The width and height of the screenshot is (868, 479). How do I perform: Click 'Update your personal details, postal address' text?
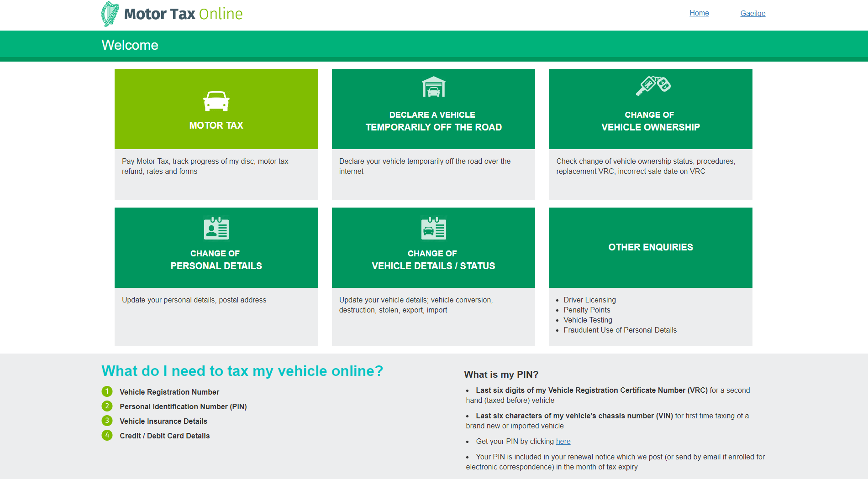(x=194, y=300)
